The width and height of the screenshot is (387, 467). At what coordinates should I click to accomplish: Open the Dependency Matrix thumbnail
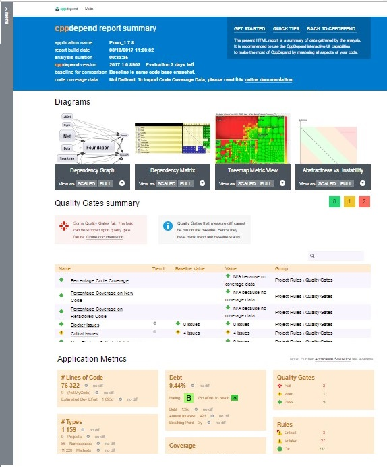tap(172, 138)
